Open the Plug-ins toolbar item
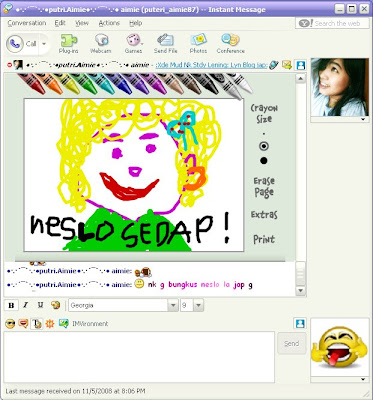This screenshot has width=373, height=400. [68, 44]
